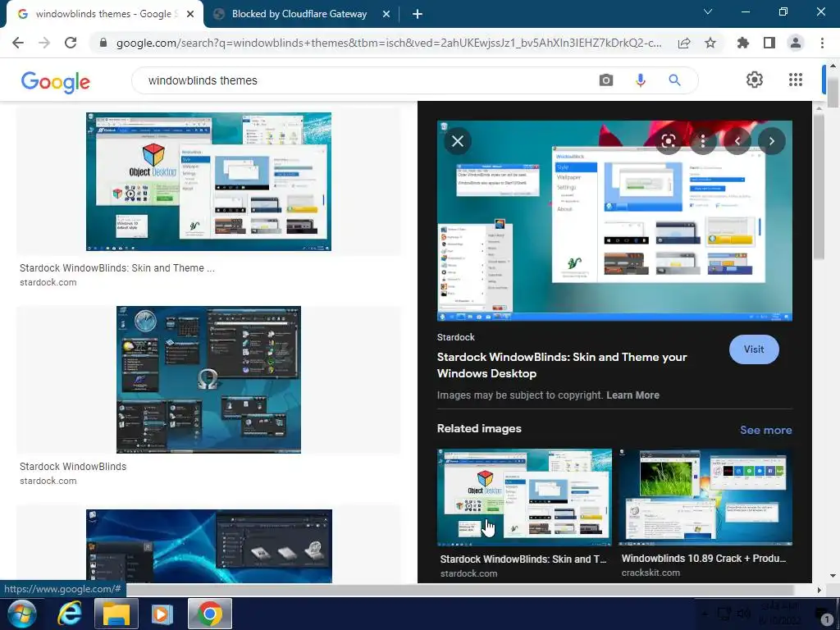Search by image with camera icon

[606, 80]
